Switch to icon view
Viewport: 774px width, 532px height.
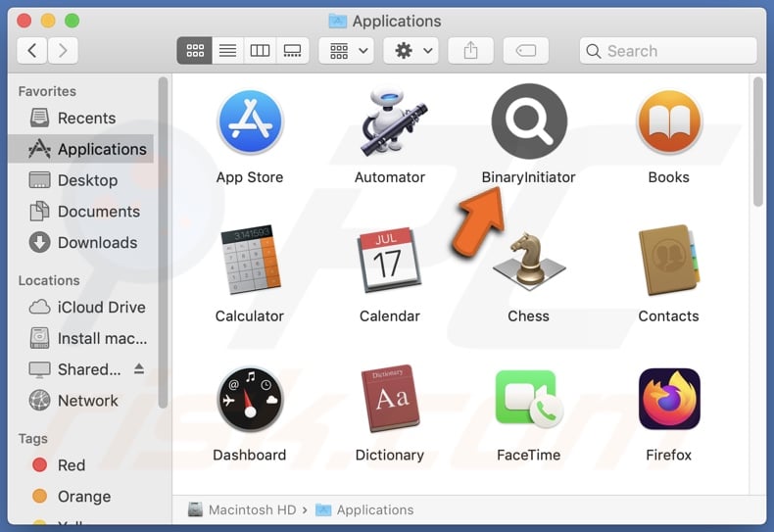pos(195,50)
